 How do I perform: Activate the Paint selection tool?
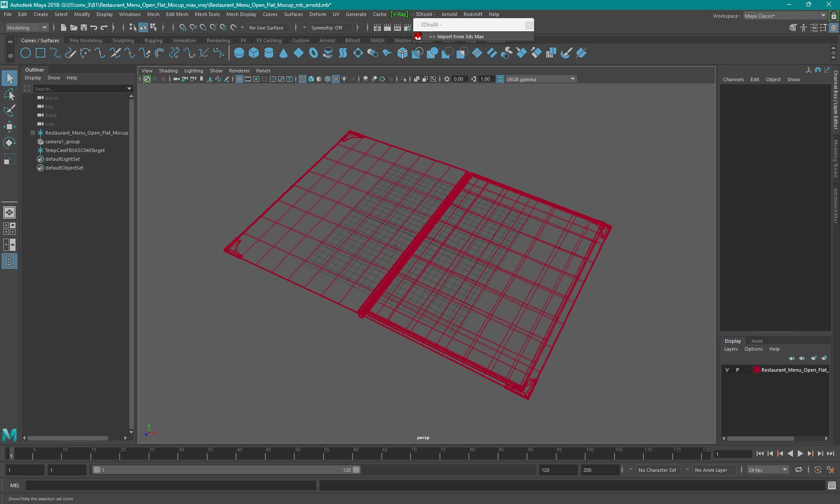pyautogui.click(x=9, y=111)
